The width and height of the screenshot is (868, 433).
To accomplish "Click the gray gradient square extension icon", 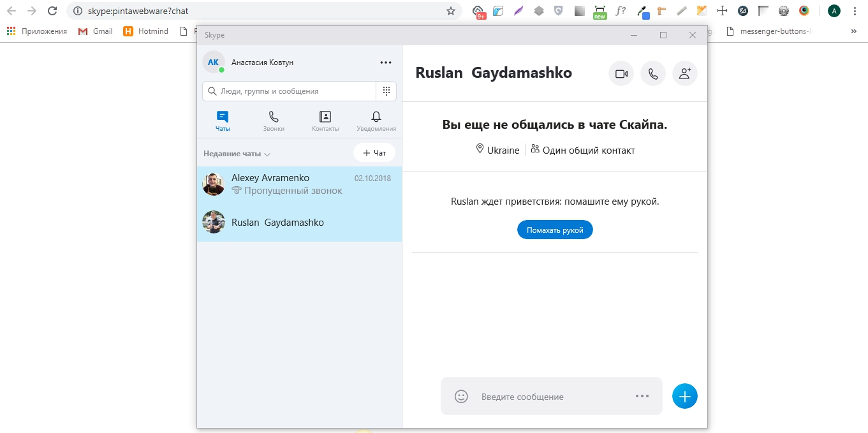I will 580,11.
